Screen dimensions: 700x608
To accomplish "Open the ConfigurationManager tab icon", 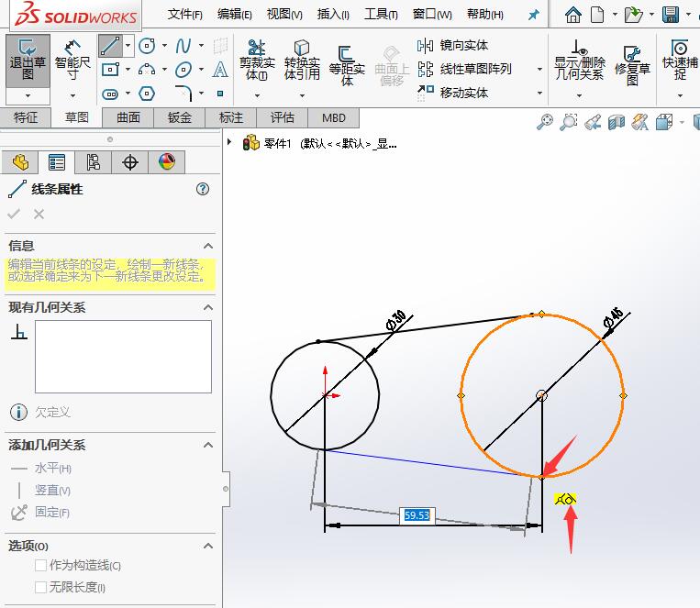I will (x=94, y=162).
